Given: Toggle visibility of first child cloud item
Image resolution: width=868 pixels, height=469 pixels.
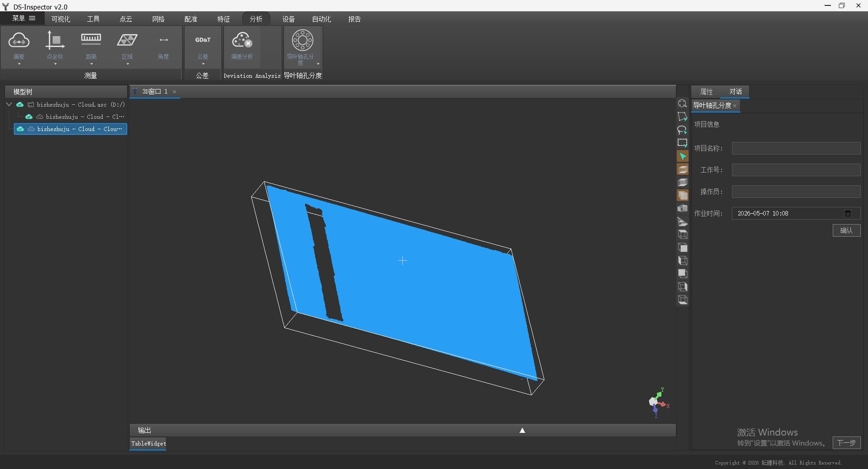Looking at the screenshot, I should pyautogui.click(x=29, y=117).
